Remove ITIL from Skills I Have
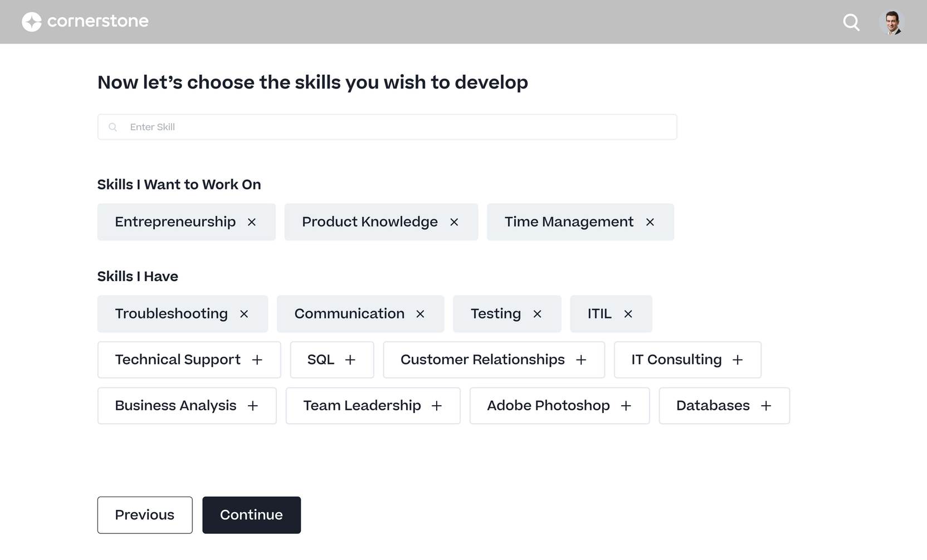The image size is (927, 560). tap(628, 313)
